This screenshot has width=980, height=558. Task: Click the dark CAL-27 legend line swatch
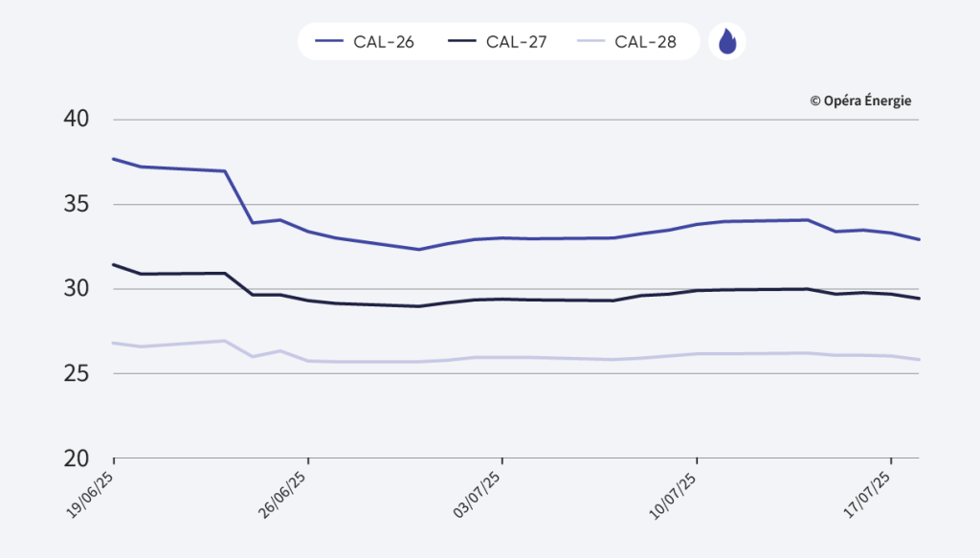click(x=460, y=42)
